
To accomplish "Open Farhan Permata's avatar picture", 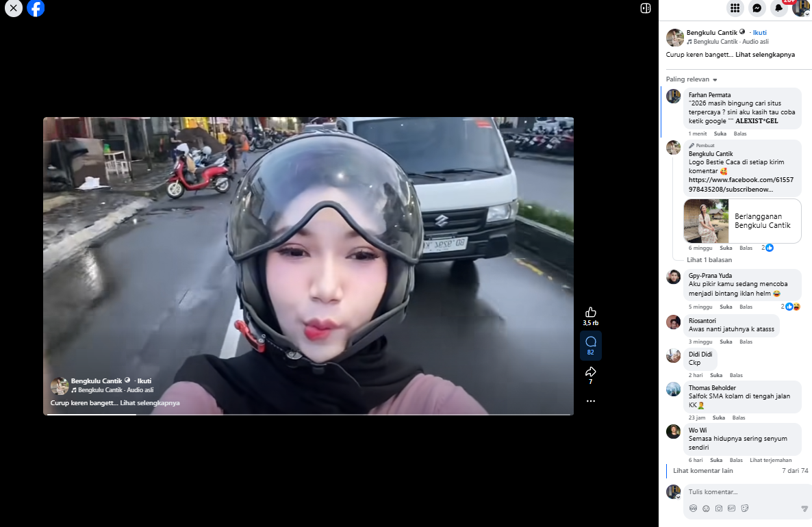I will (x=673, y=97).
